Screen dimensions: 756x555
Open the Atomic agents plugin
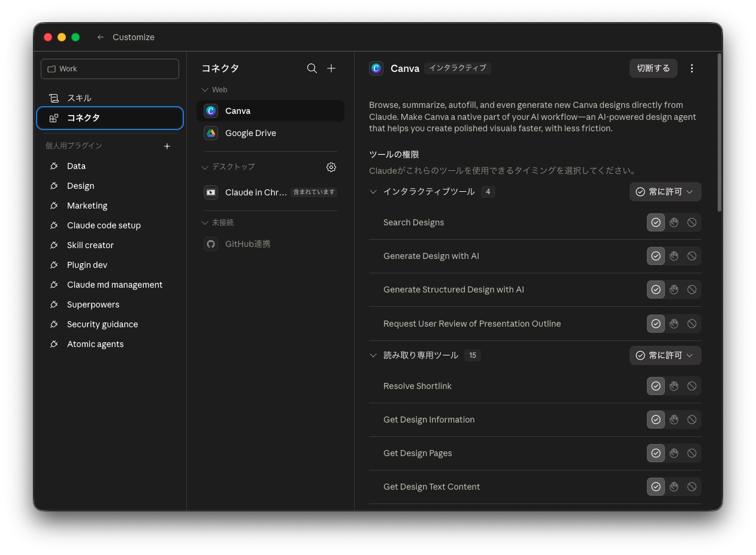coord(110,344)
